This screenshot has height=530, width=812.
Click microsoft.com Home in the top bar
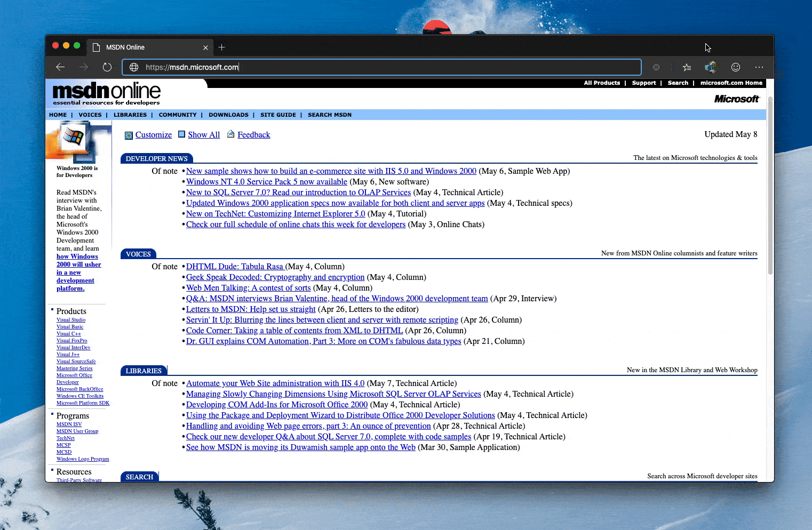pos(731,83)
